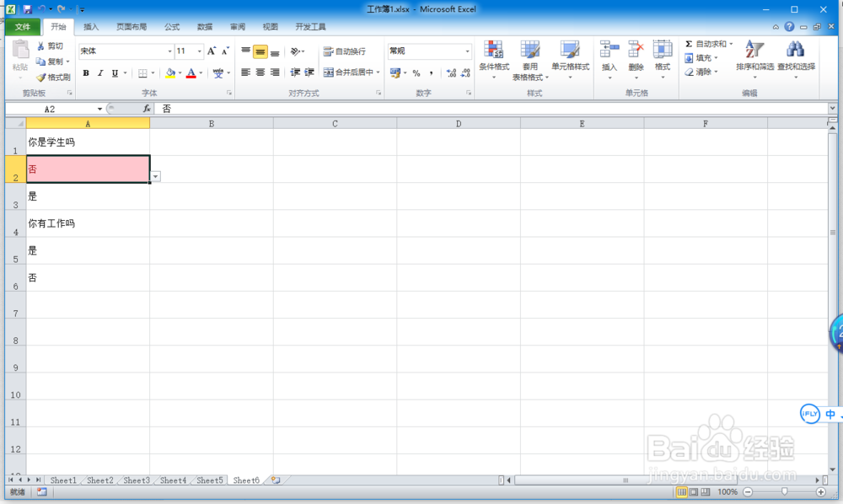Click Merge and Center (合并后居中)
Viewport: 843px width, 504px height.
coord(349,72)
